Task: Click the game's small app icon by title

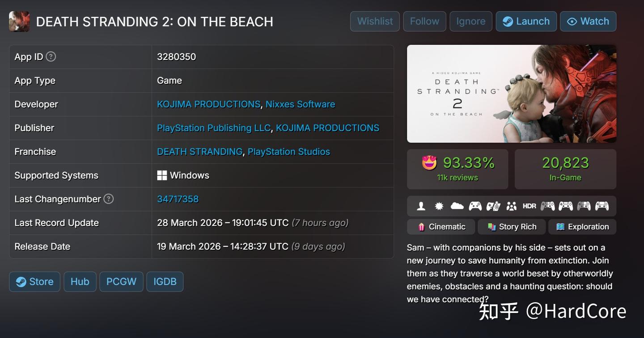Action: pyautogui.click(x=19, y=21)
